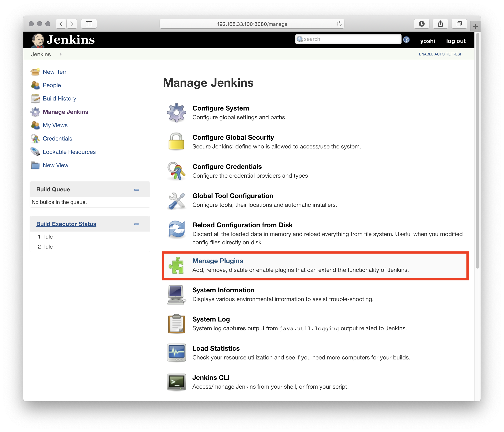Open My Views in the sidebar
Screen dimensions: 504x432
tap(55, 125)
